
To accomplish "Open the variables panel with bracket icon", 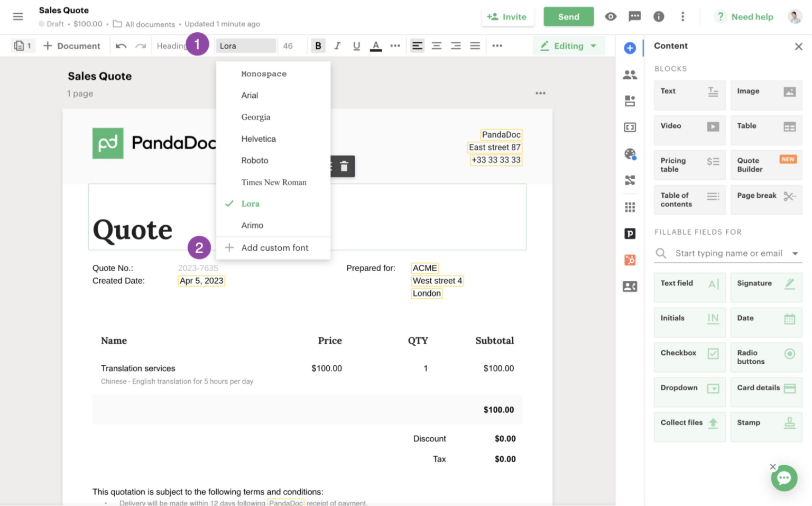I will coord(630,127).
